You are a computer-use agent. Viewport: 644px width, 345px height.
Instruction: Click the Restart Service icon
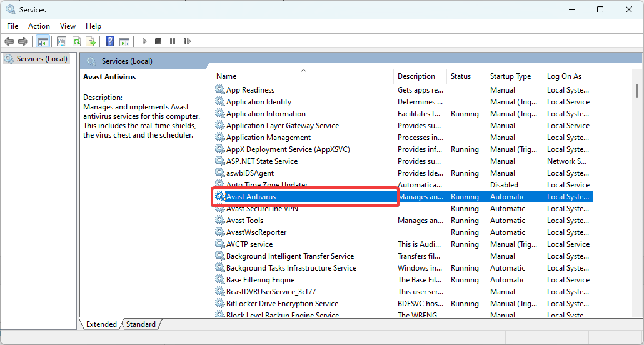pos(188,41)
